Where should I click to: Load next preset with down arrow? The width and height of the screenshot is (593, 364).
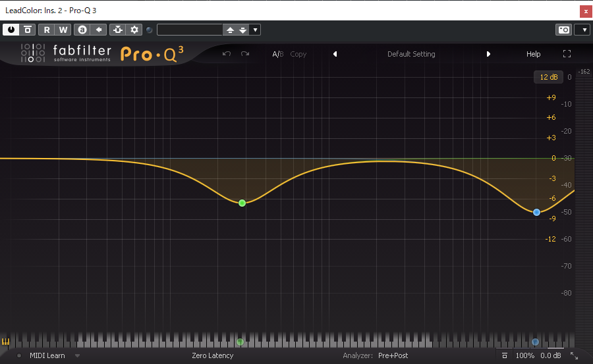coord(242,30)
